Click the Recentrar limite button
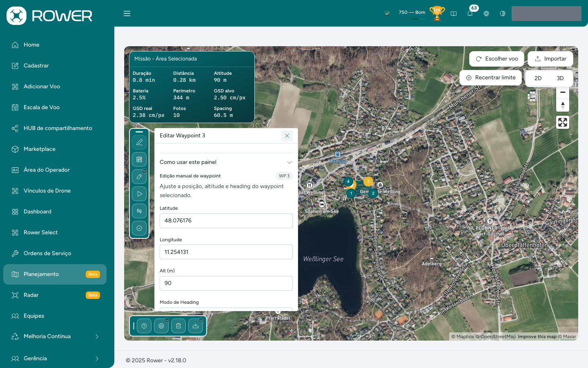The width and height of the screenshot is (588, 368). [490, 78]
